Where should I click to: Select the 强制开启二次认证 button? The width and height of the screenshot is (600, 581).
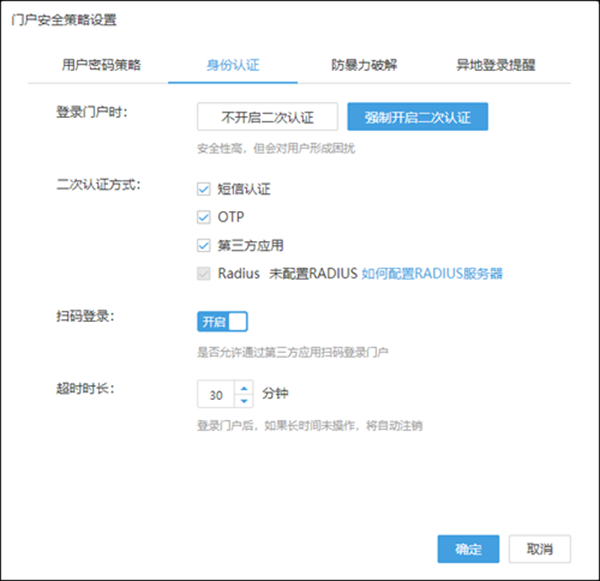(417, 118)
